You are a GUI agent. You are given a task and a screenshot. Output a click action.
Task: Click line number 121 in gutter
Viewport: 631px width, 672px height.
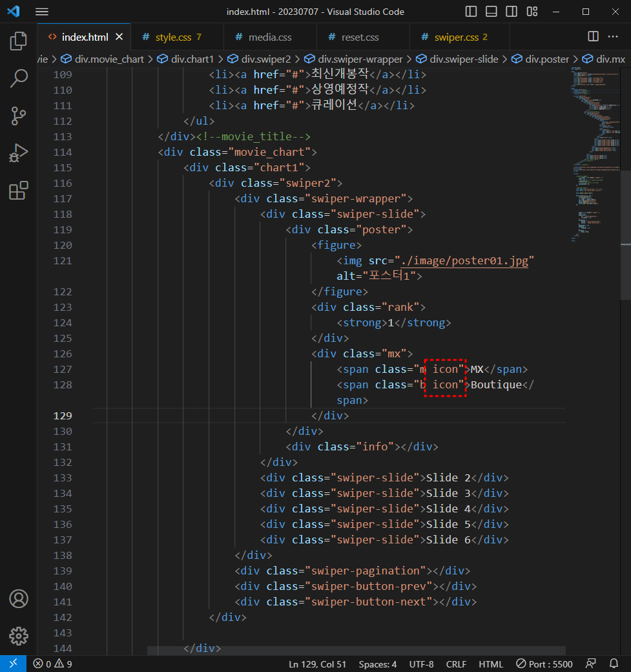click(x=63, y=260)
